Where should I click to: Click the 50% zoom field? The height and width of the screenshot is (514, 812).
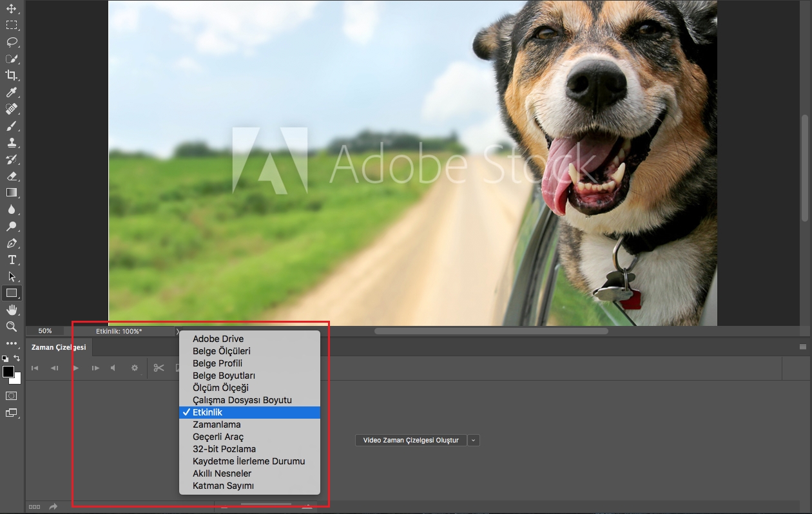(x=44, y=330)
